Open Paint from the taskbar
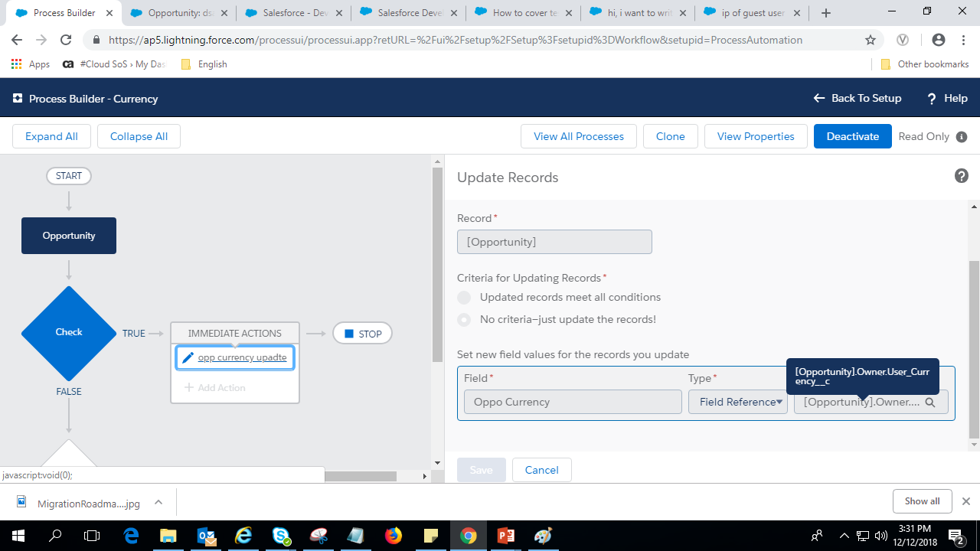 tap(544, 536)
